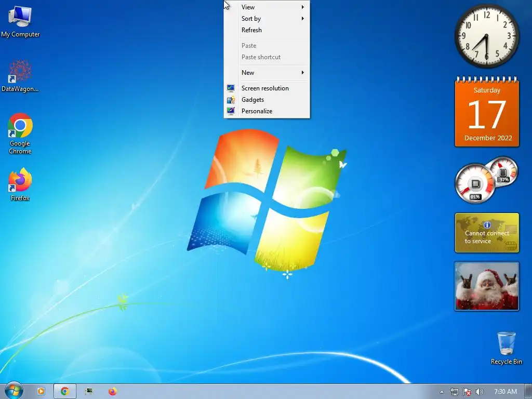This screenshot has width=532, height=399.
Task: Choose Gadgets from the context menu
Action: (x=267, y=100)
